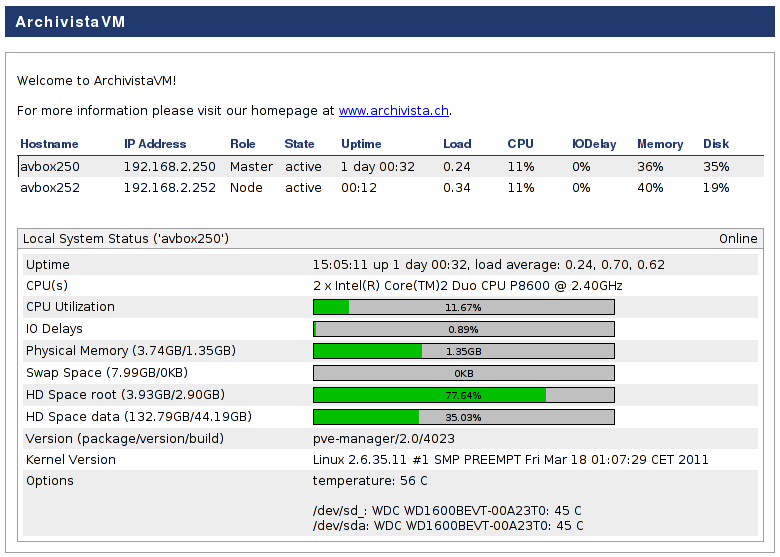Click the CPU column header
Image resolution: width=780 pixels, height=557 pixels.
[520, 144]
